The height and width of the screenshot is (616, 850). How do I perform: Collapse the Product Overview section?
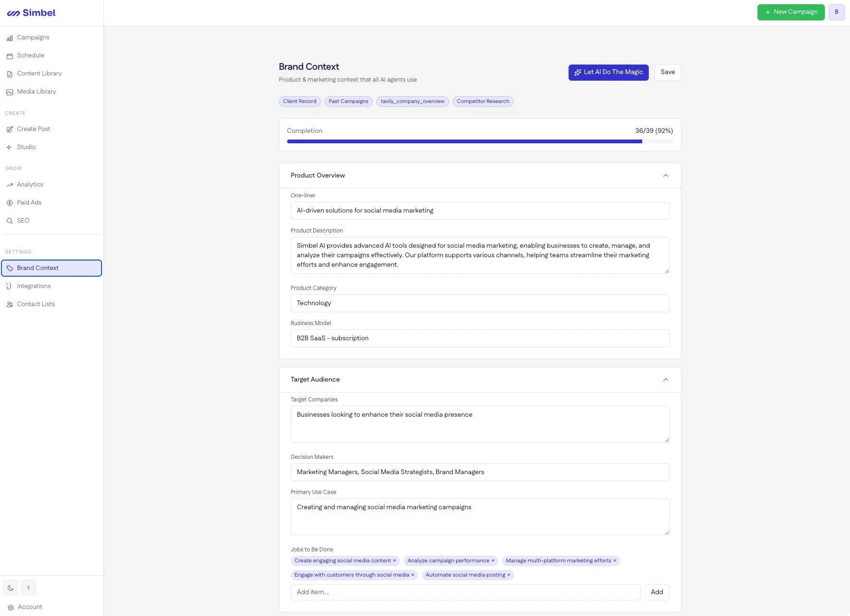pyautogui.click(x=665, y=176)
